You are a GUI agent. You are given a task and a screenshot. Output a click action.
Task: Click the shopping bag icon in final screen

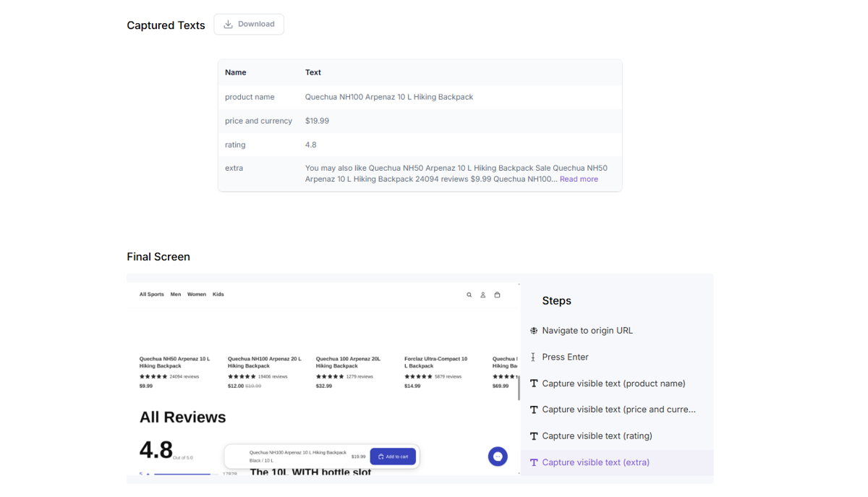coord(497,295)
